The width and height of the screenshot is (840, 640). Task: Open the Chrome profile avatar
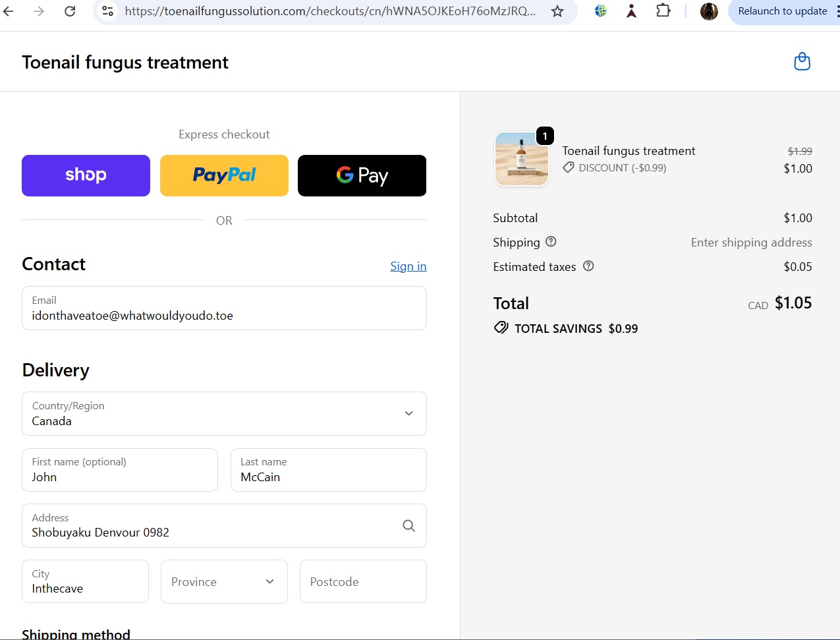pos(709,11)
